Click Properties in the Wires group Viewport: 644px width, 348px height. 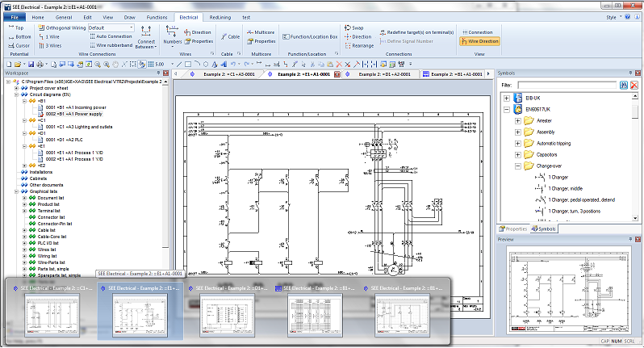[x=199, y=41]
